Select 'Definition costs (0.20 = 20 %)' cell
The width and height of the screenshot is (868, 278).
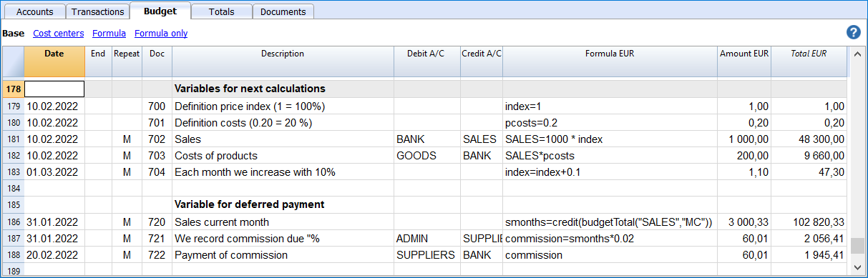[x=283, y=123]
